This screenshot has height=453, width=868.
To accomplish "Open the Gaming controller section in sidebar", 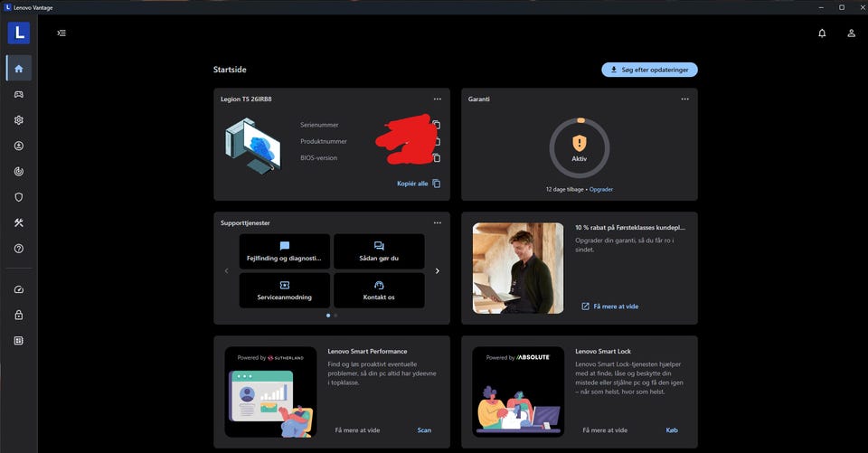I will point(18,94).
